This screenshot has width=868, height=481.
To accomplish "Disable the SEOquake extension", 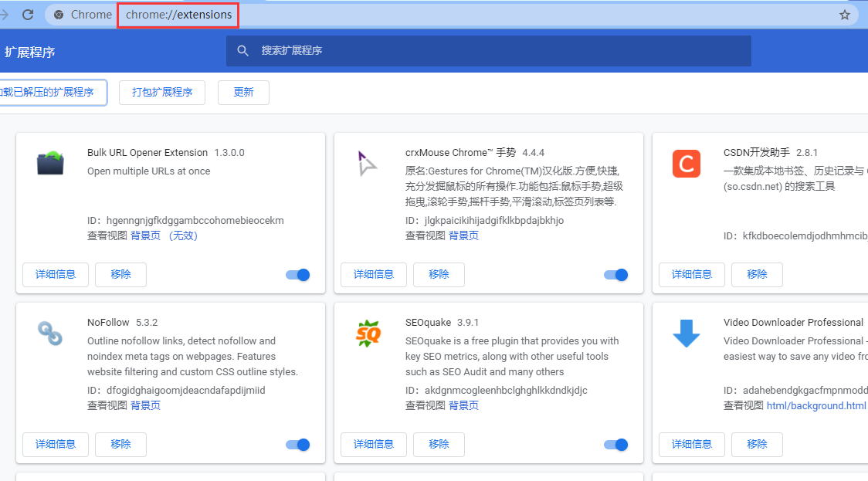I will click(615, 444).
